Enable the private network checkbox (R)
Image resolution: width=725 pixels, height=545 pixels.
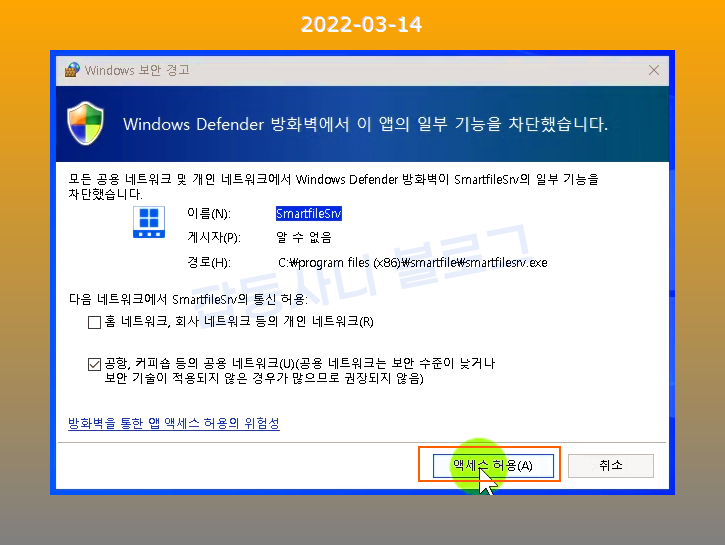click(x=94, y=322)
